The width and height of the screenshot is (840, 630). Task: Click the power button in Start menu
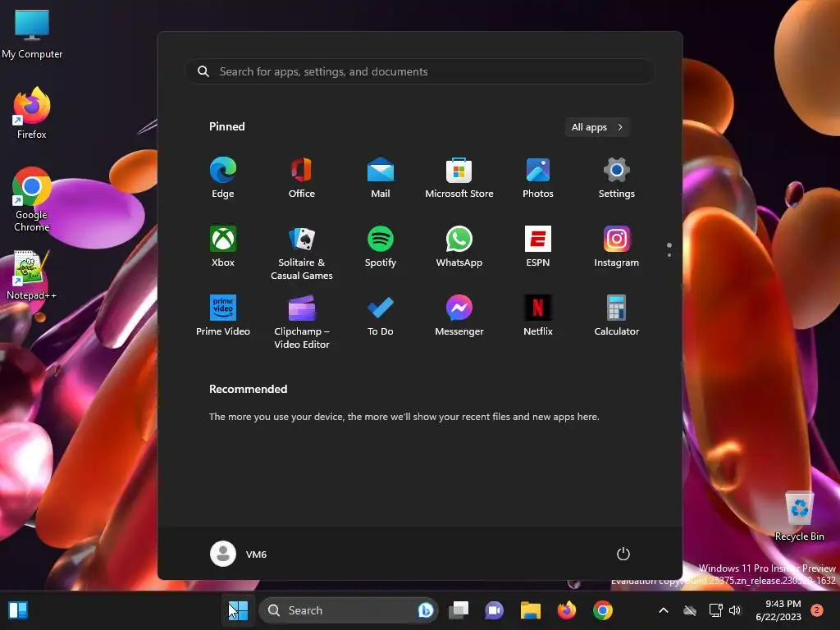point(623,554)
